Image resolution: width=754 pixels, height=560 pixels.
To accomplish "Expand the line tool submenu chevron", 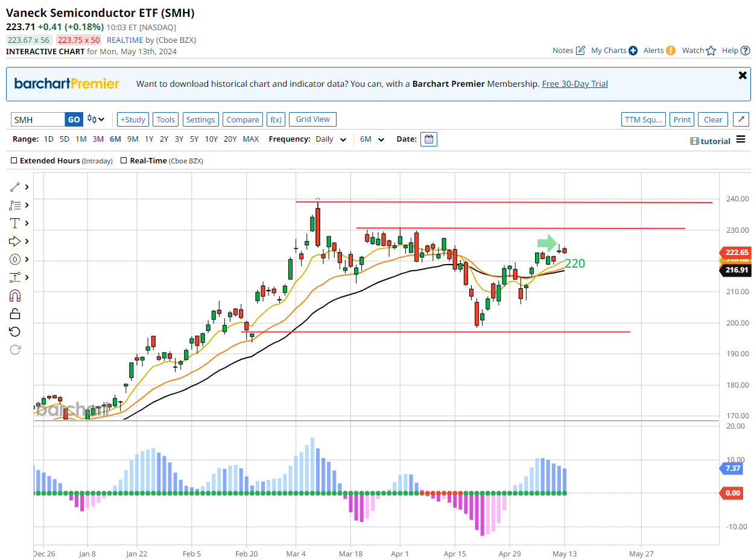I will [27, 187].
